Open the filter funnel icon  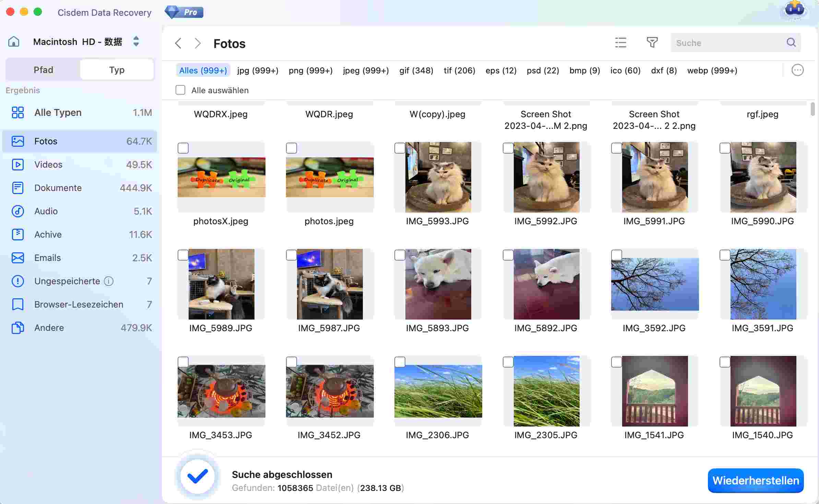[x=652, y=43]
